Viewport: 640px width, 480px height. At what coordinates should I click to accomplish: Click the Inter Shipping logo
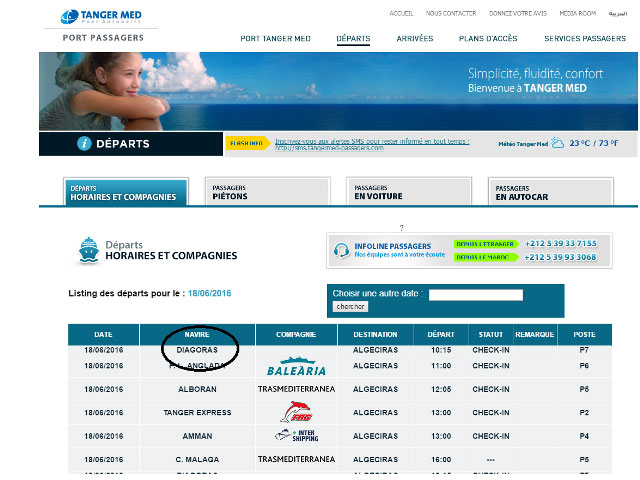click(x=296, y=434)
